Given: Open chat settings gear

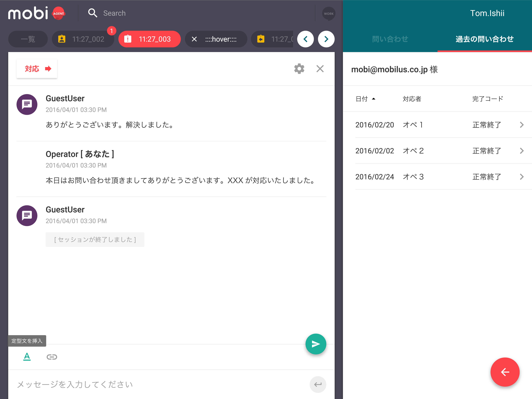Looking at the screenshot, I should point(299,69).
